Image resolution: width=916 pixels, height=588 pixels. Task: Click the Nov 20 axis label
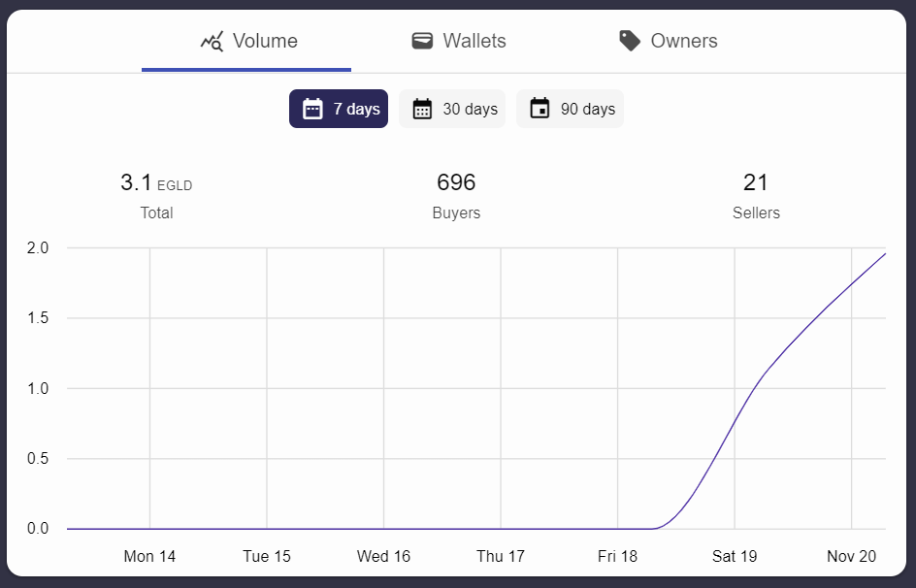(x=851, y=557)
